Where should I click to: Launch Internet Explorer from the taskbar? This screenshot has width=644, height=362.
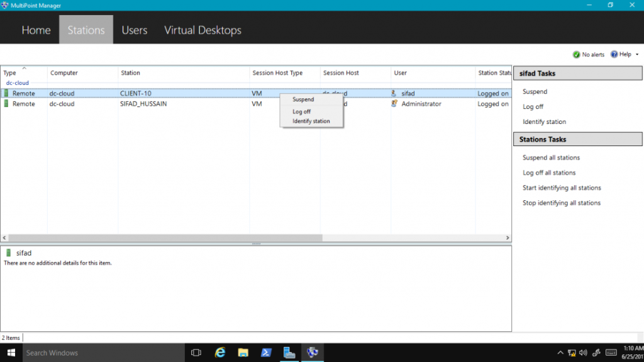coord(220,353)
